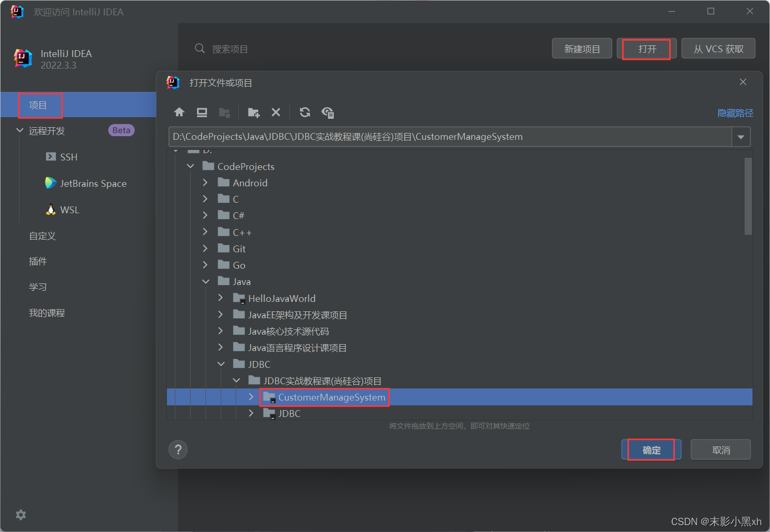Open the 我的课程 sidebar section
Image resolution: width=770 pixels, height=532 pixels.
click(46, 313)
